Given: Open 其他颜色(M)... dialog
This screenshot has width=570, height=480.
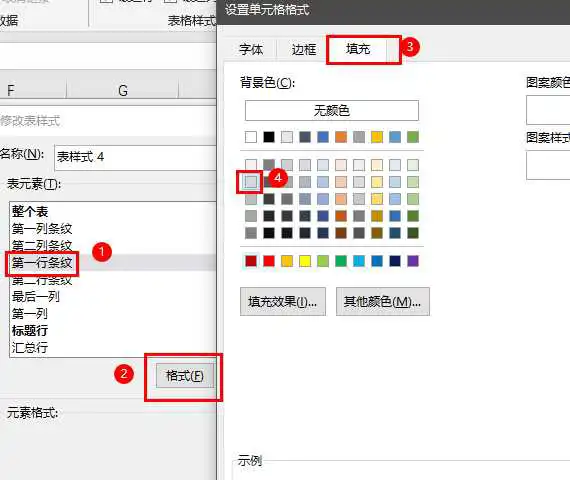Looking at the screenshot, I should 382,301.
